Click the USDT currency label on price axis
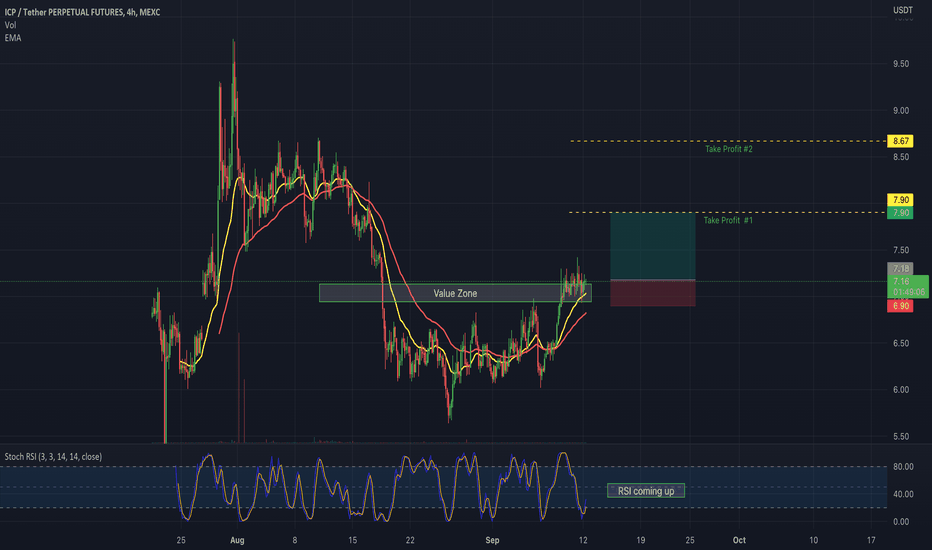 pyautogui.click(x=902, y=10)
